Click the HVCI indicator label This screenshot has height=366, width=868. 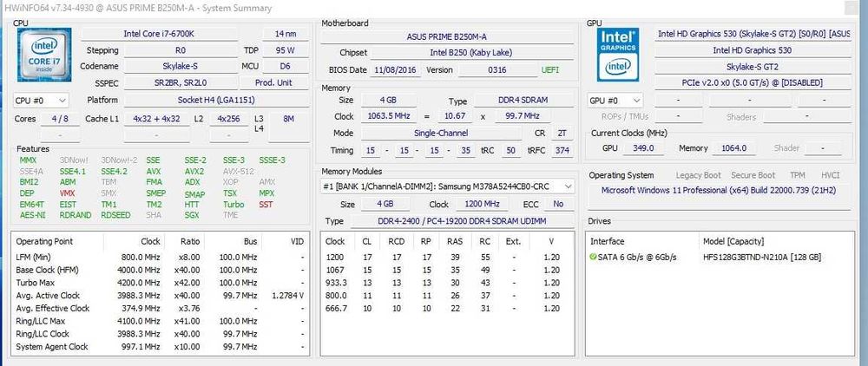830,175
